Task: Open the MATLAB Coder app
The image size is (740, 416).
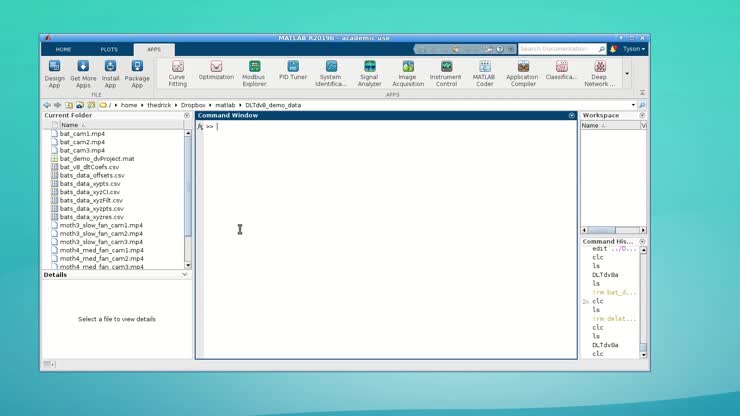Action: point(484,72)
